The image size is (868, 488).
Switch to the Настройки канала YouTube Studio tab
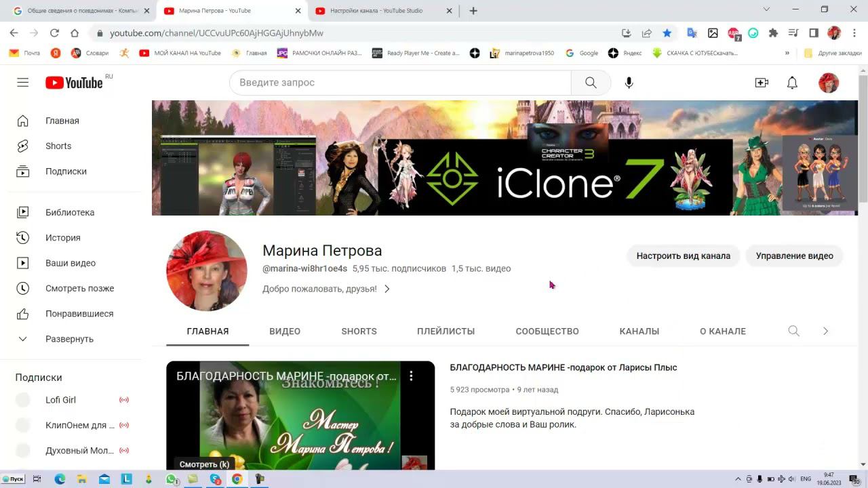click(385, 11)
